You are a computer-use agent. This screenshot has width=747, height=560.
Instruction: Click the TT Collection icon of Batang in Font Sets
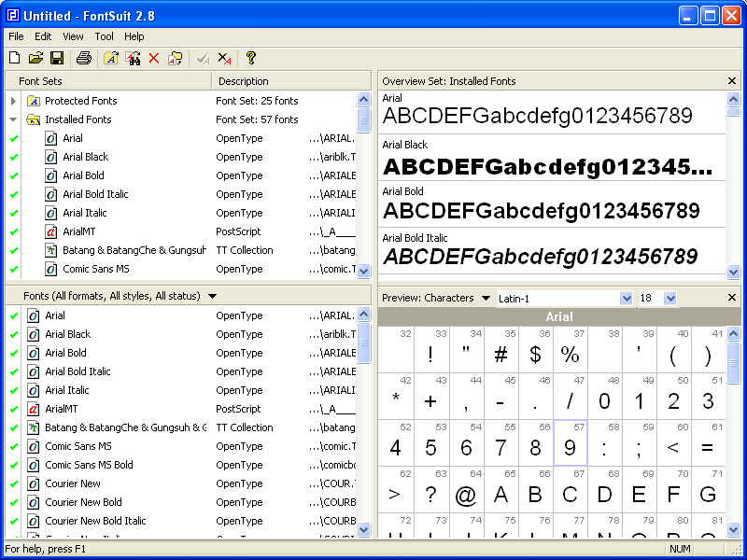51,250
